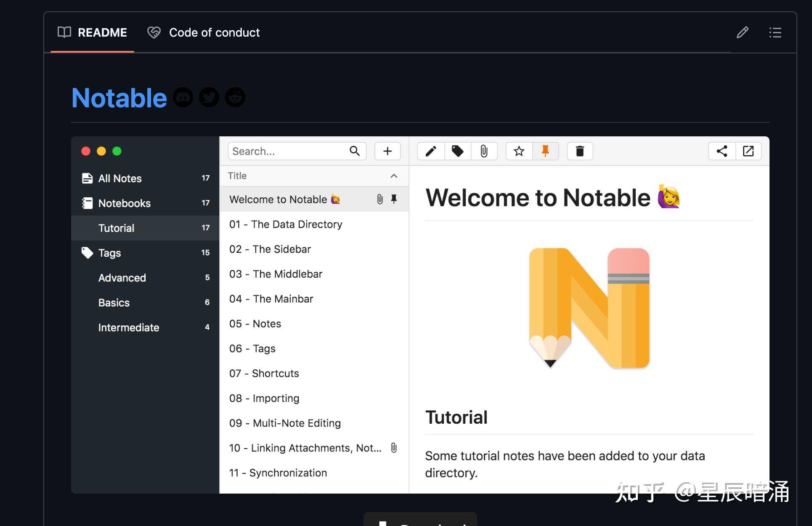Click the trash delete note icon
Image resolution: width=812 pixels, height=526 pixels.
(x=580, y=151)
